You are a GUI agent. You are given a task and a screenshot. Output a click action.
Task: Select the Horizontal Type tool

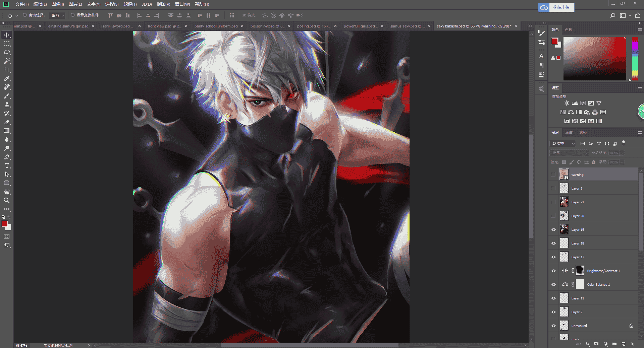coord(7,165)
